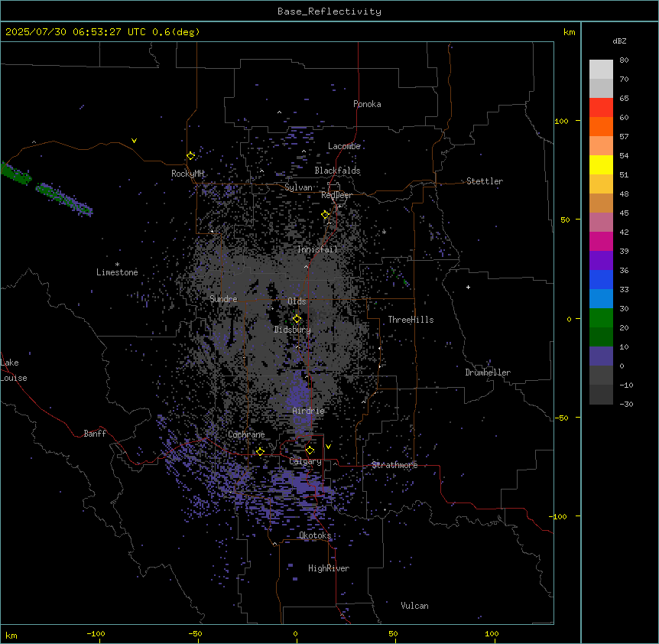
Task: Click the Vulcan label
Action: (414, 606)
